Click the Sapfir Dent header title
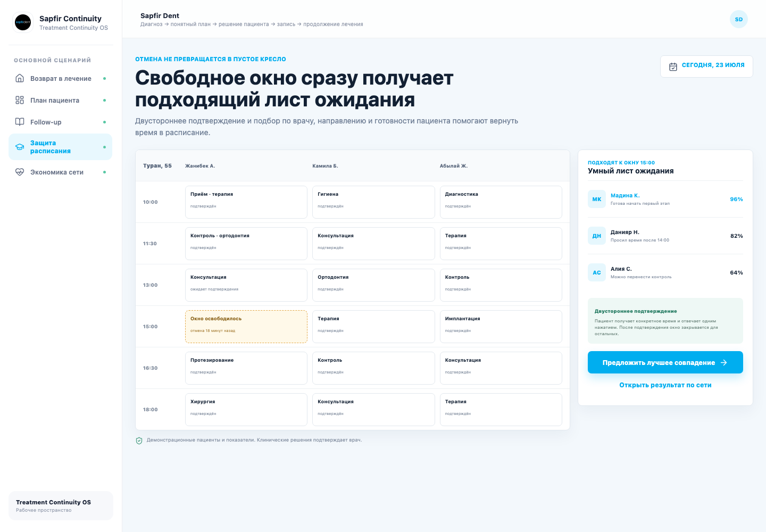The image size is (766, 532). (160, 15)
